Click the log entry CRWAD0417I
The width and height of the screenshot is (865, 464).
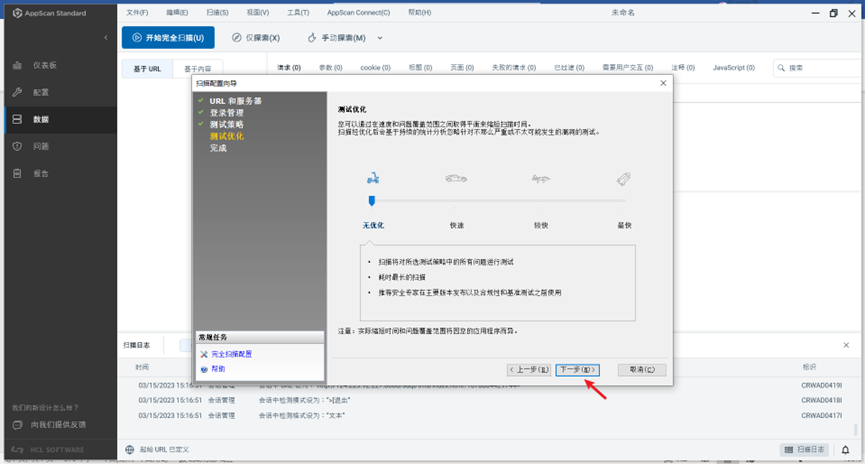(488, 415)
